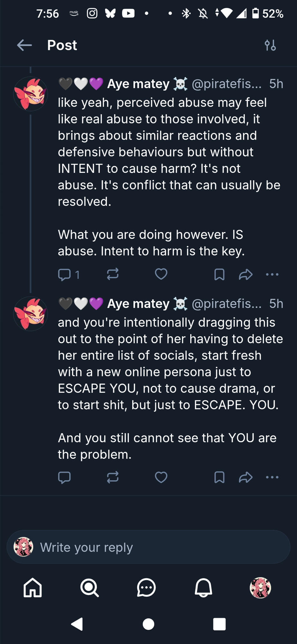The height and width of the screenshot is (644, 297).
Task: Open the Notifications bell tab
Action: tap(203, 588)
